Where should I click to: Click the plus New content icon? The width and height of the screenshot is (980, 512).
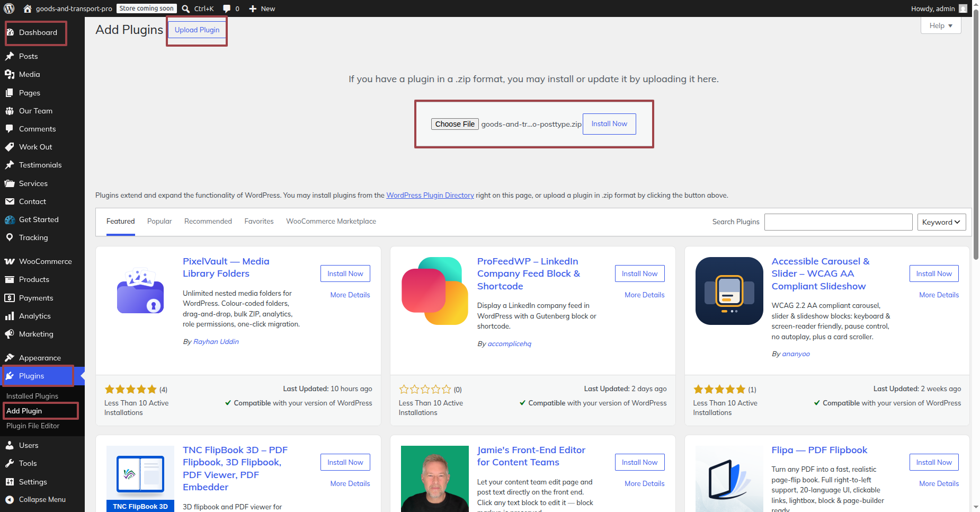tap(253, 8)
